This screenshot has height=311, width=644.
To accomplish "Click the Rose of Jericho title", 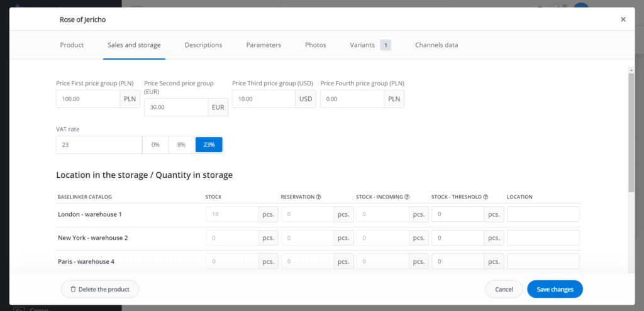I will coord(82,19).
